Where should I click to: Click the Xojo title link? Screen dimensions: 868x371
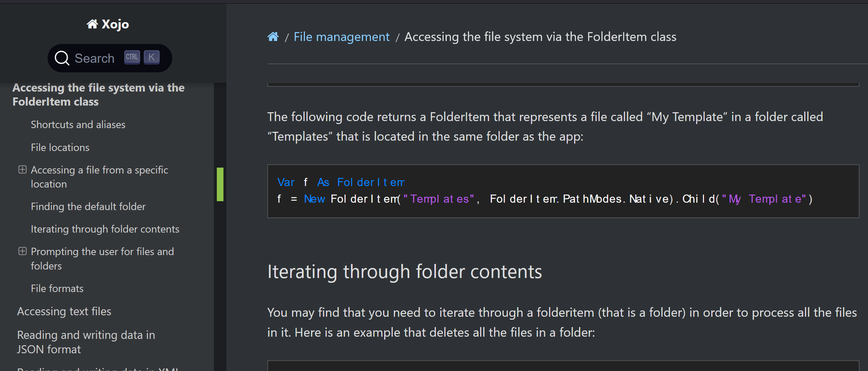coord(115,24)
